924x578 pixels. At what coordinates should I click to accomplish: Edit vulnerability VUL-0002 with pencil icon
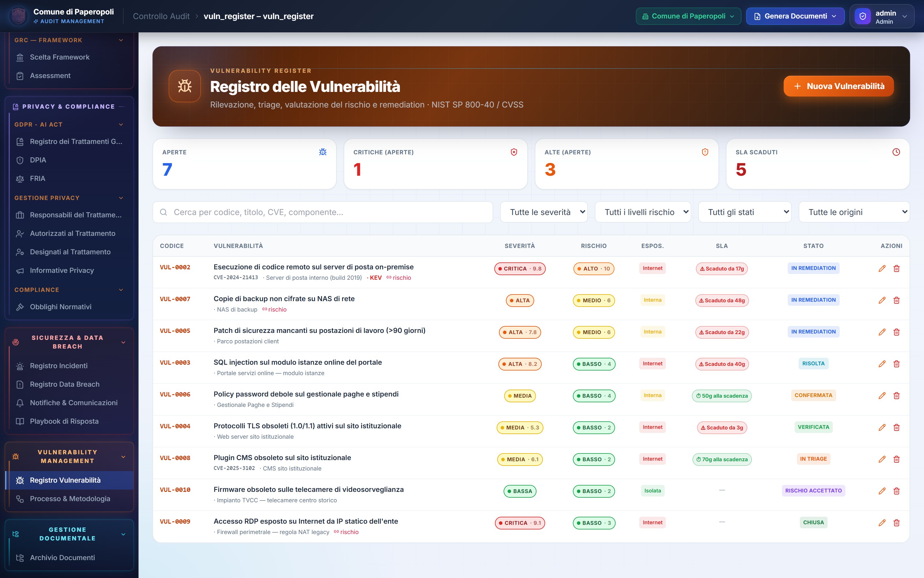coord(882,268)
